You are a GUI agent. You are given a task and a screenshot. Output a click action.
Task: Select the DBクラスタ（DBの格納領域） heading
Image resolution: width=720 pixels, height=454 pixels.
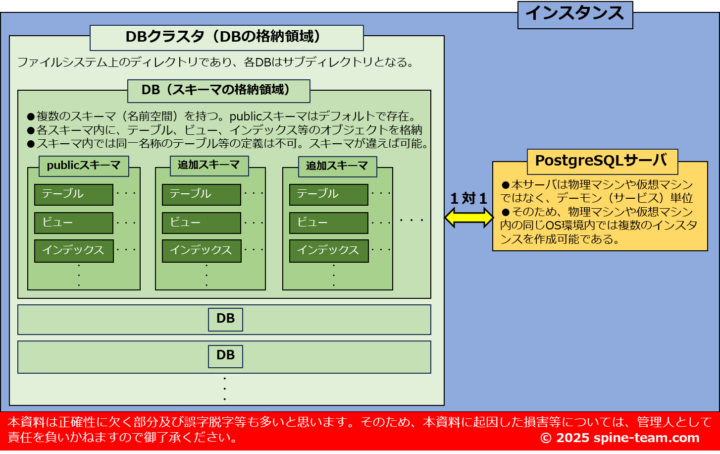click(x=226, y=38)
